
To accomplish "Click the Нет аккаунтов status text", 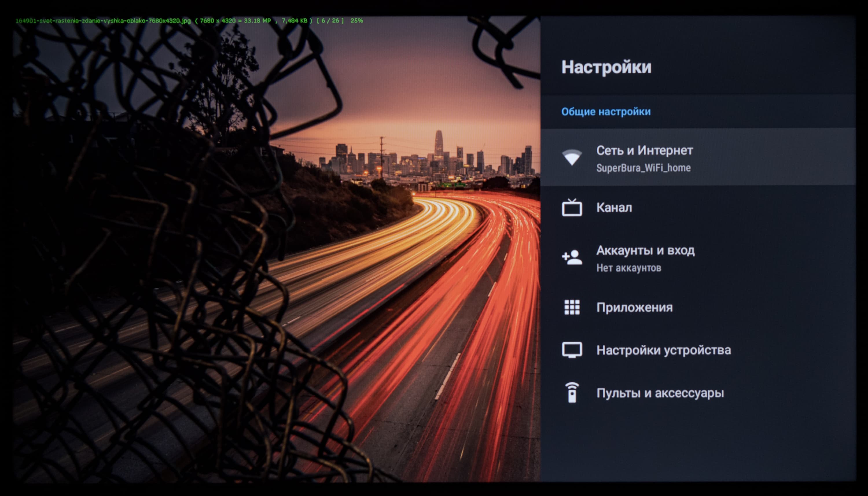I will tap(628, 268).
